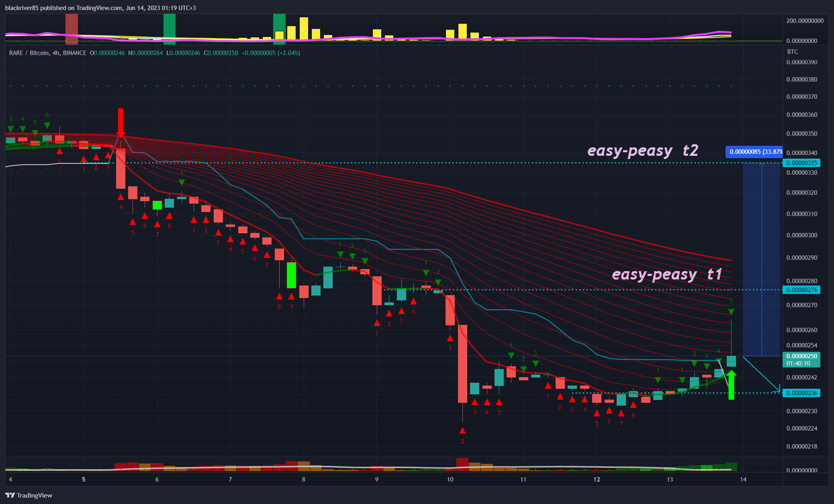Screen dimensions: 834x504
Task: Click the high value 'H0.00000264'
Action: [x=145, y=53]
